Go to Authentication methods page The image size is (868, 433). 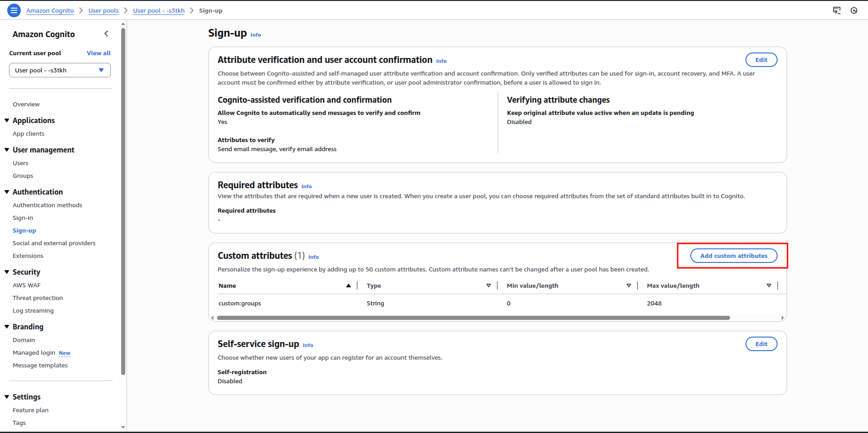tap(47, 205)
